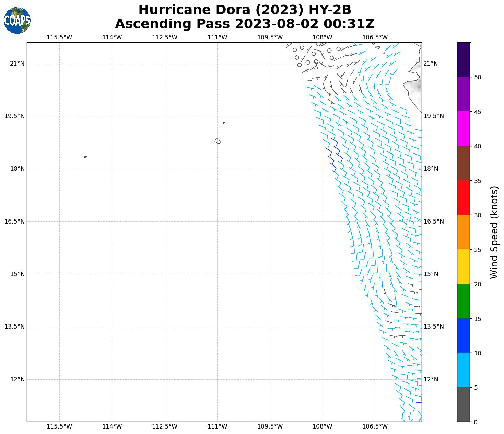504x434 pixels.
Task: Click the yellow 20-25 knot colorbar segment
Action: tap(463, 266)
